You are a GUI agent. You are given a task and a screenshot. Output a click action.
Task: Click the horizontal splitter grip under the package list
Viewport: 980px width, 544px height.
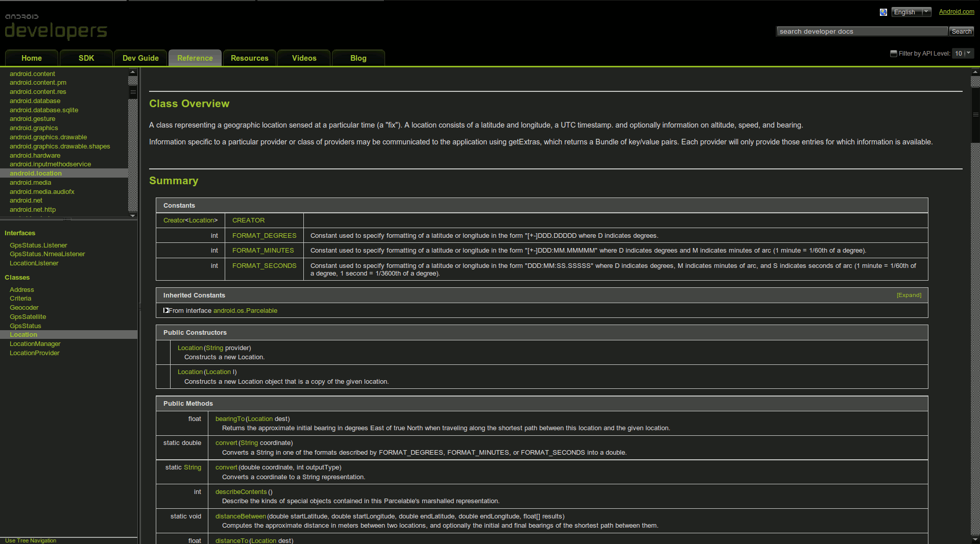67,219
